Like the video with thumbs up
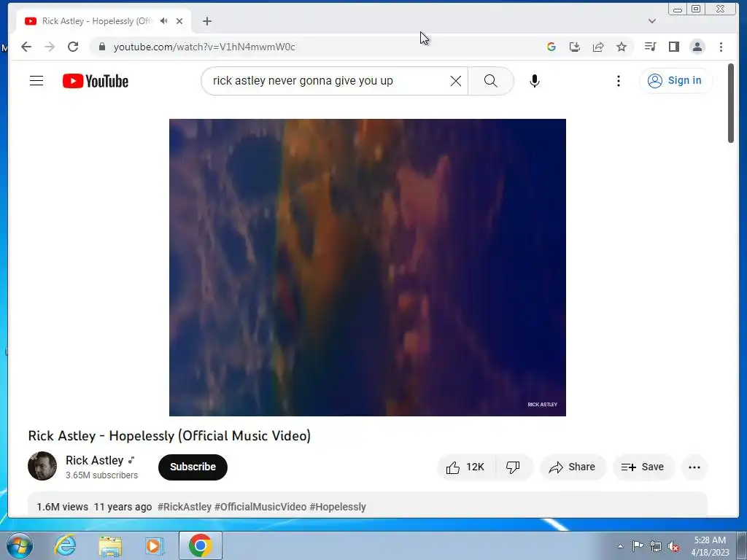 465,467
